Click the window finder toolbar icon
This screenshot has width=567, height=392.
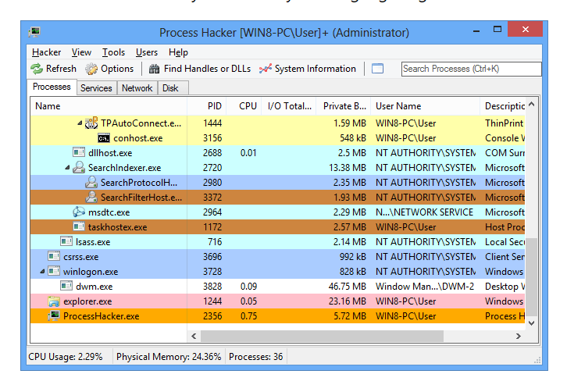coord(377,69)
